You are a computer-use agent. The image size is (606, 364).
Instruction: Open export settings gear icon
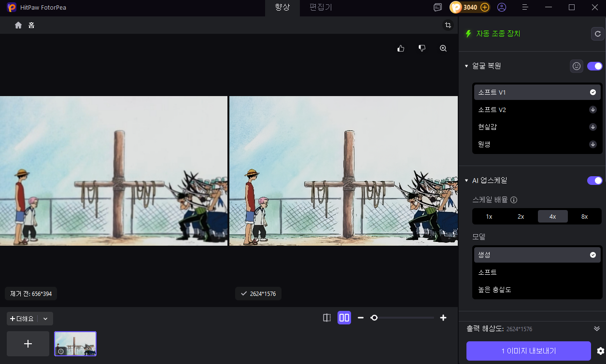(x=600, y=351)
